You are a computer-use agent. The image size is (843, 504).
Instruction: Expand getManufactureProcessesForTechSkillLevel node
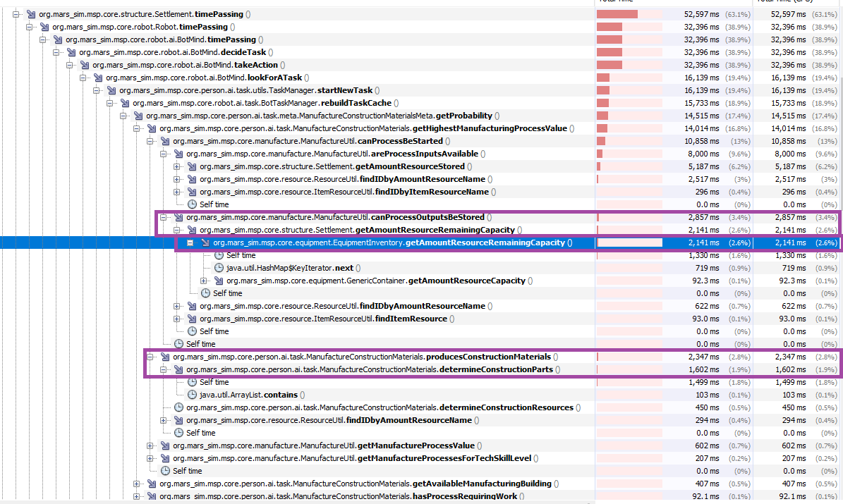[150, 458]
